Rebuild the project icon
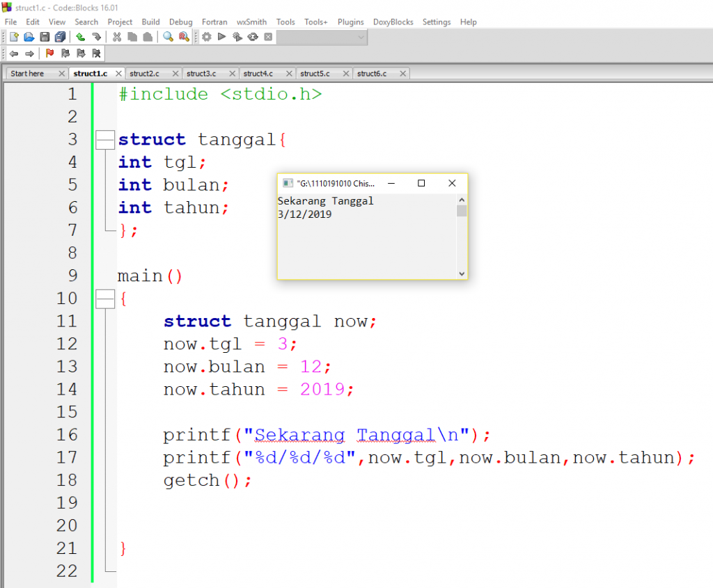This screenshot has height=588, width=713. tap(253, 37)
